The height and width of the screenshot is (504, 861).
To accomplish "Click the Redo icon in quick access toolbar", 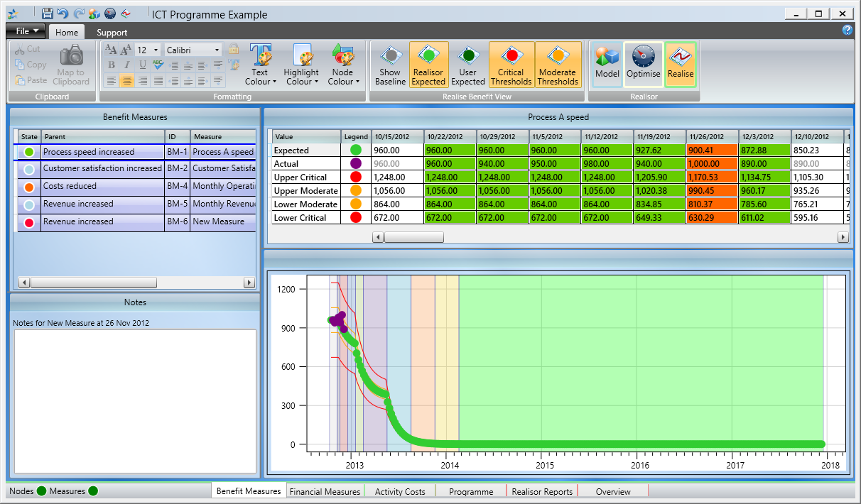I will coord(79,12).
